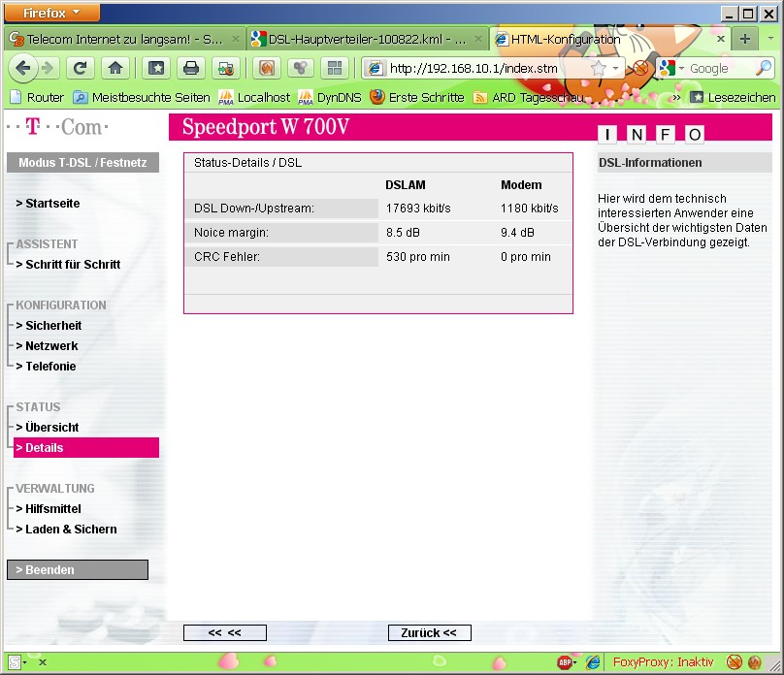Image resolution: width=784 pixels, height=675 pixels.
Task: Select the 17693 kbit/s DSLAM value
Action: 418,209
